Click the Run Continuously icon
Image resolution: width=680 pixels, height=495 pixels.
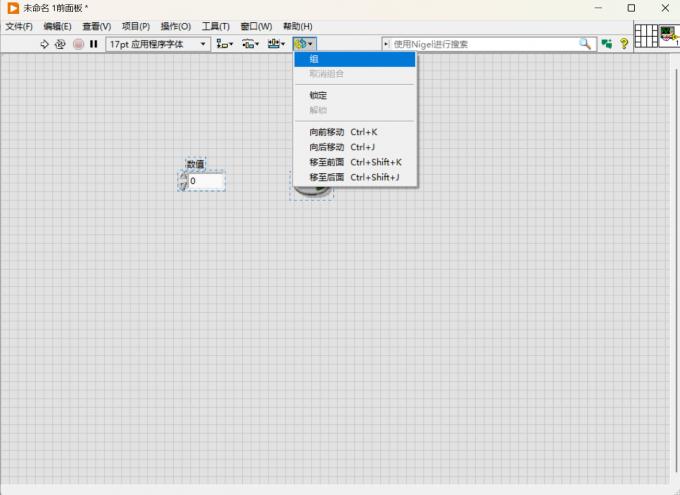coord(60,44)
